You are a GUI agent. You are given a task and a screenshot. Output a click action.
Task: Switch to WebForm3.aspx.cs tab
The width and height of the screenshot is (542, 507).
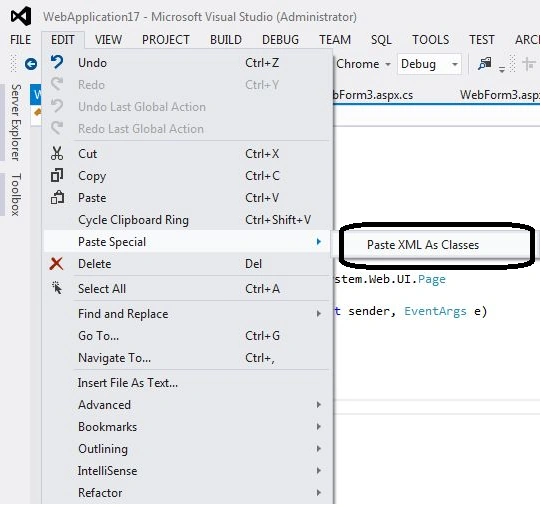pyautogui.click(x=373, y=95)
